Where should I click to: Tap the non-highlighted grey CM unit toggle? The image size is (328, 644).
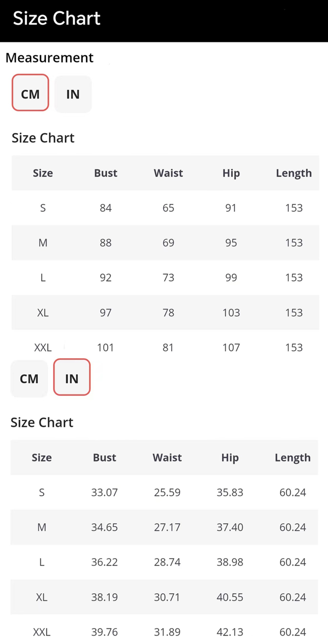tap(29, 379)
